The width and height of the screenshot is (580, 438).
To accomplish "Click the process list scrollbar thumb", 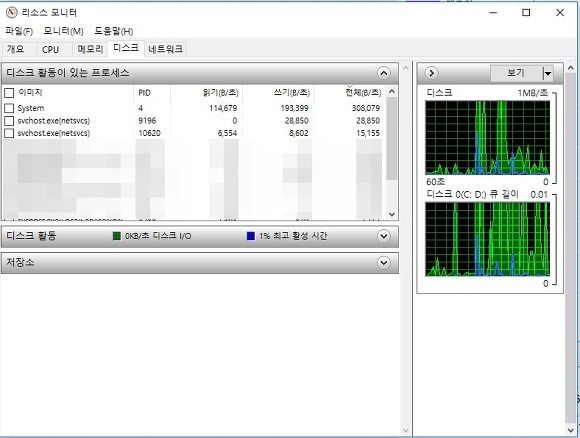I will coord(392,139).
